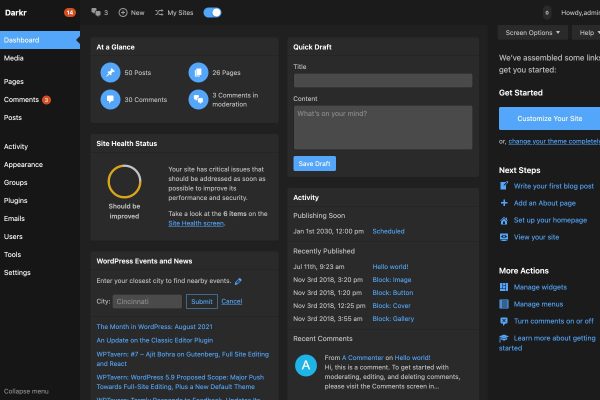Image resolution: width=600 pixels, height=400 pixels.
Task: Click change your theme completely link
Action: coord(554,141)
